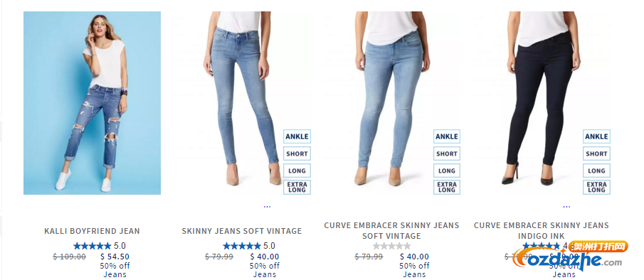Expand ellipsis under Skinny Jeans Soft Vintage image
644x280 pixels.
(267, 207)
